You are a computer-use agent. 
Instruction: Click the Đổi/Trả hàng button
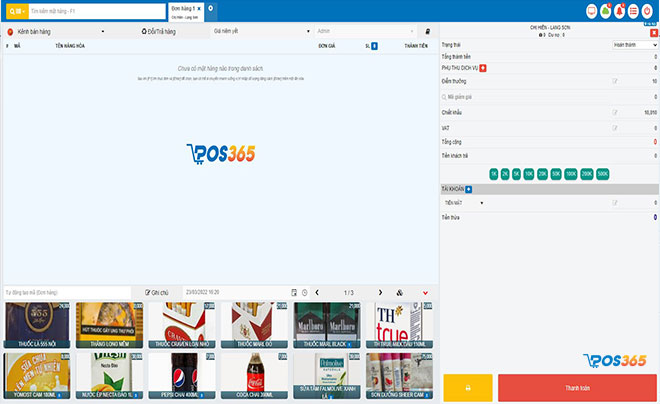pyautogui.click(x=159, y=32)
